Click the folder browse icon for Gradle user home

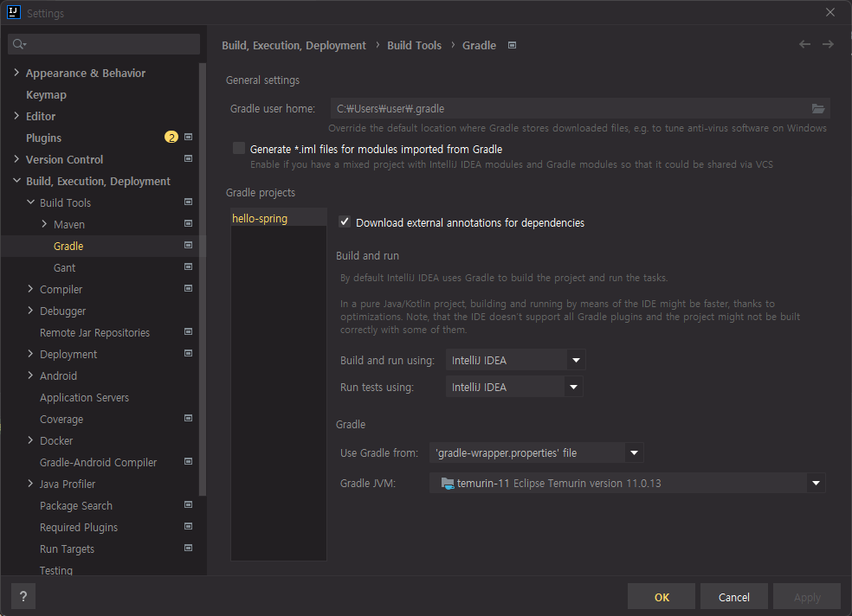click(817, 108)
